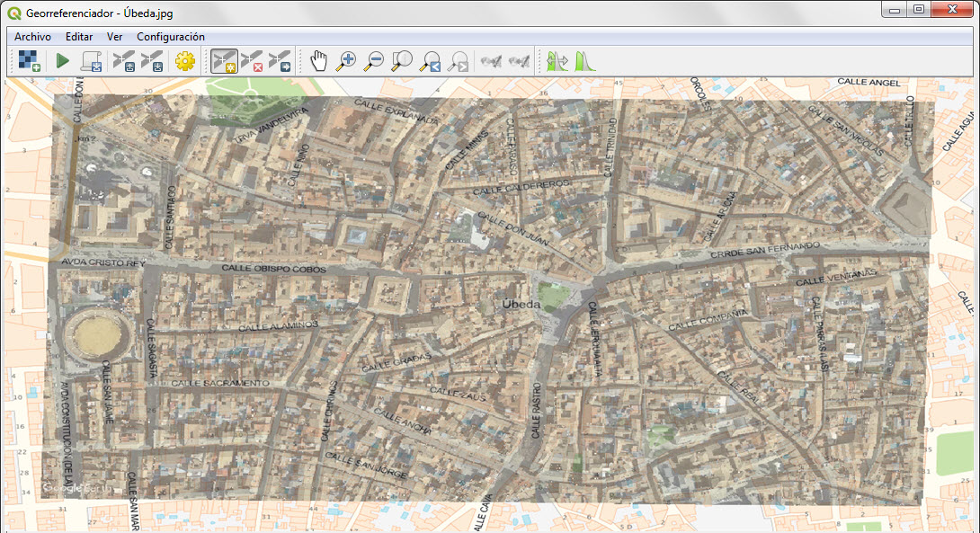This screenshot has height=533, width=980.
Task: Click the Full histogram stretch icon
Action: (x=557, y=61)
